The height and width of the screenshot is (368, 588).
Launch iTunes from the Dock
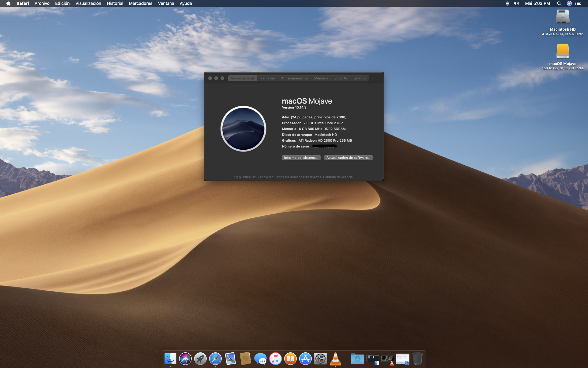pyautogui.click(x=275, y=358)
